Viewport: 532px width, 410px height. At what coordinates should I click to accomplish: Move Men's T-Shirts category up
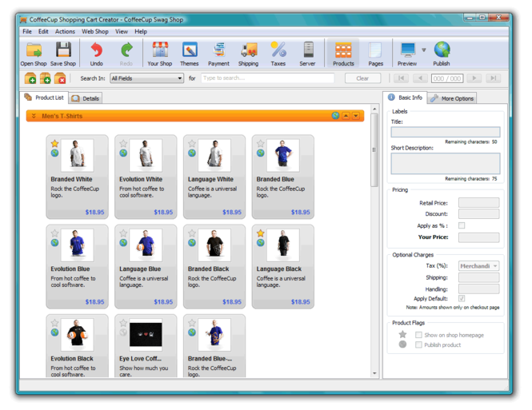pos(346,116)
